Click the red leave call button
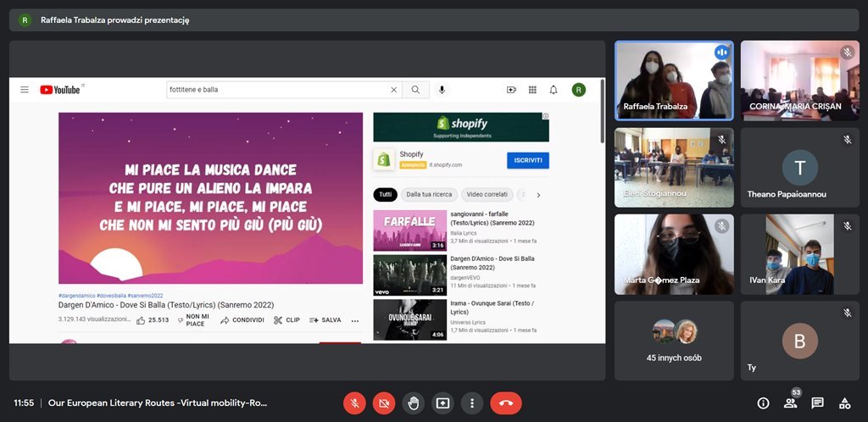868x422 pixels. [506, 403]
